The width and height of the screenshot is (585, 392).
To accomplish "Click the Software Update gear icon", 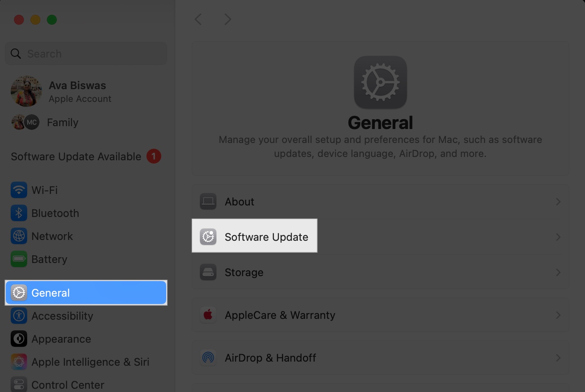I will coord(208,237).
